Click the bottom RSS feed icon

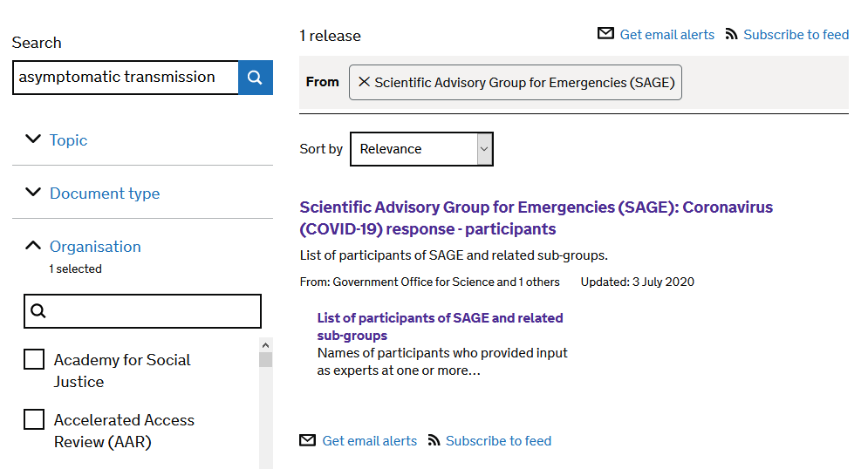[434, 440]
